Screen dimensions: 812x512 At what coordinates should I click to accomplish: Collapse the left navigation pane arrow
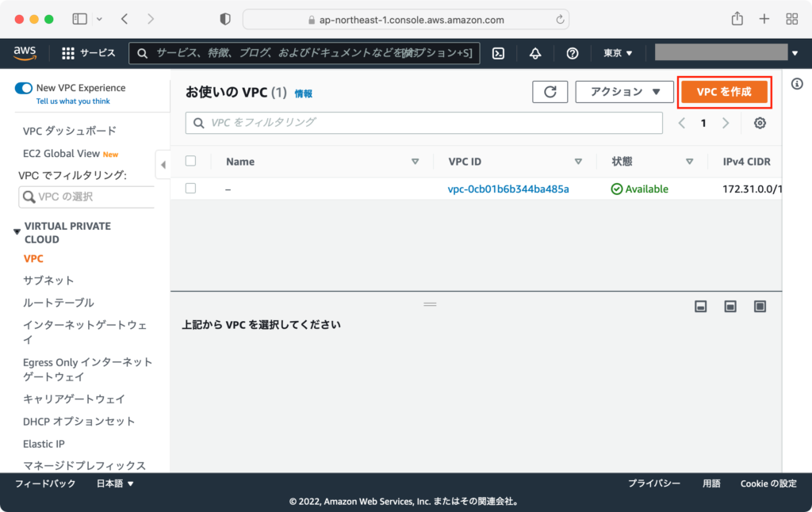pyautogui.click(x=163, y=165)
